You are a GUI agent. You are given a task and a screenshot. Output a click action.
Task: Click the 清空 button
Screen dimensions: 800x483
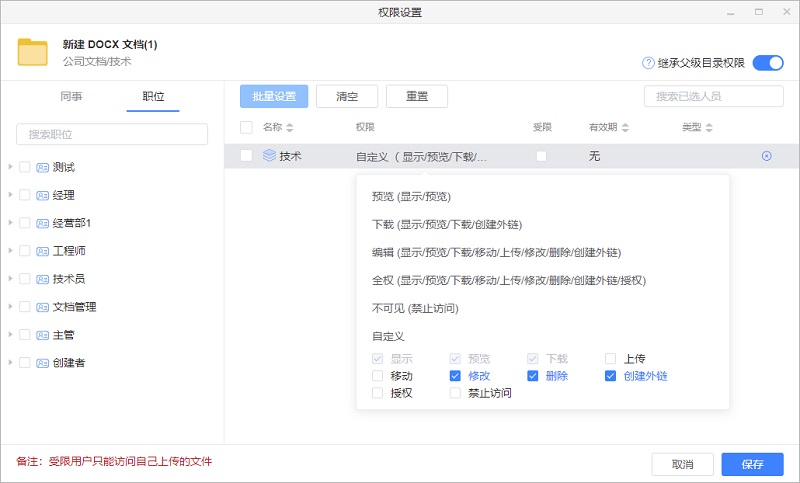[x=347, y=96]
